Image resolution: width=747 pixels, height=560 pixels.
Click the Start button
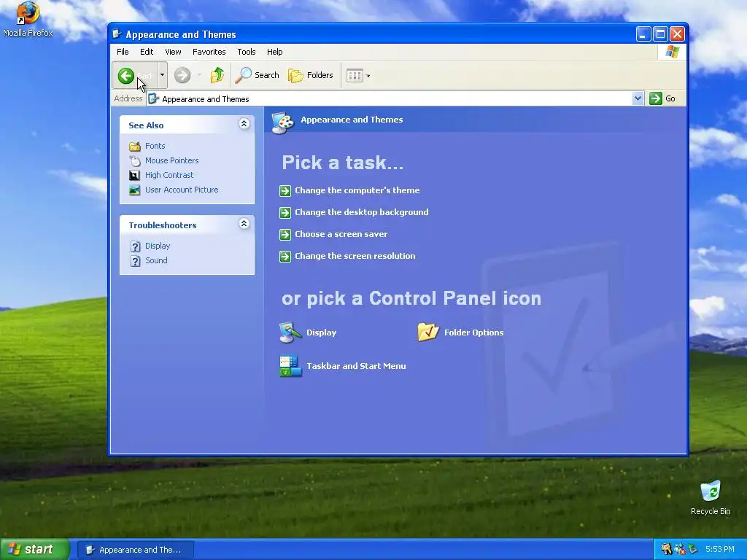pos(34,549)
